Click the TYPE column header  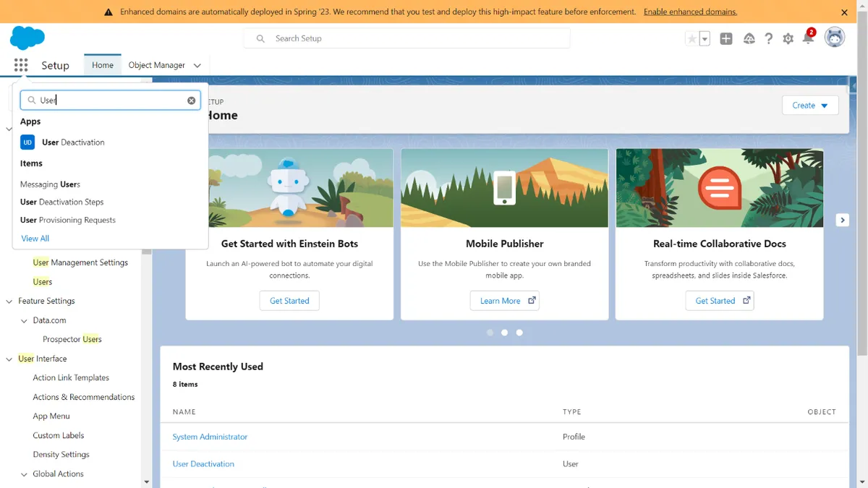572,412
